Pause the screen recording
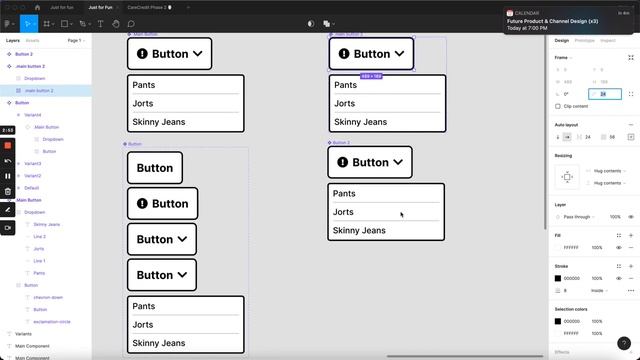The image size is (640, 360). [x=8, y=176]
